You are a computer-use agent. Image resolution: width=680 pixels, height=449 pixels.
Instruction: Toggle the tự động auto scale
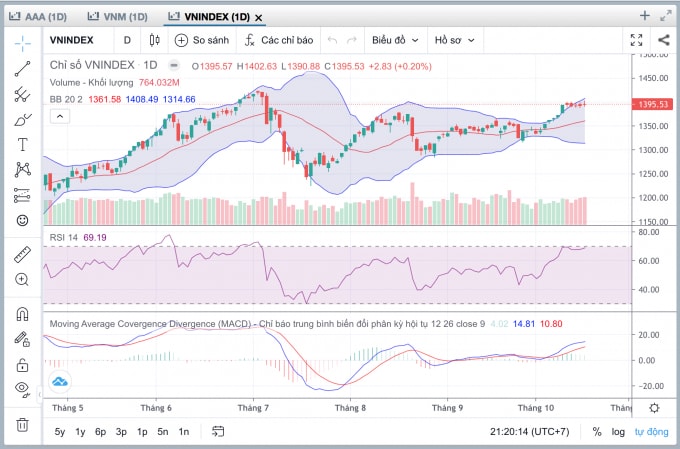[x=651, y=432]
